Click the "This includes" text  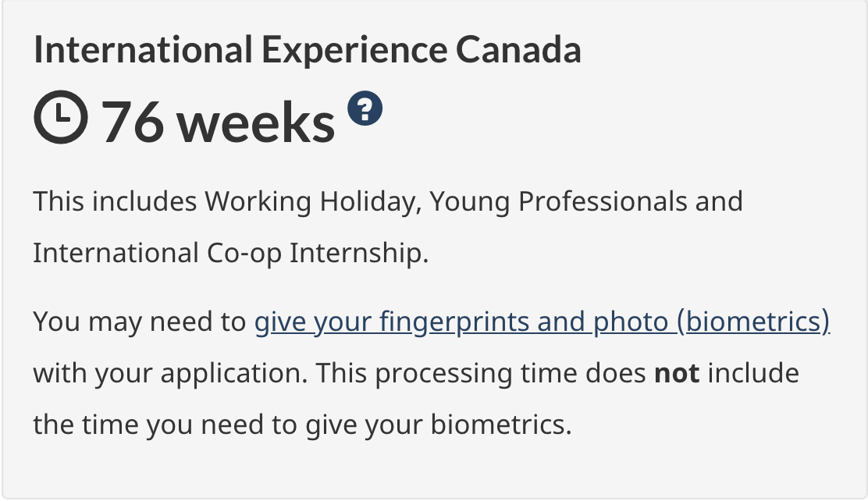coord(115,201)
